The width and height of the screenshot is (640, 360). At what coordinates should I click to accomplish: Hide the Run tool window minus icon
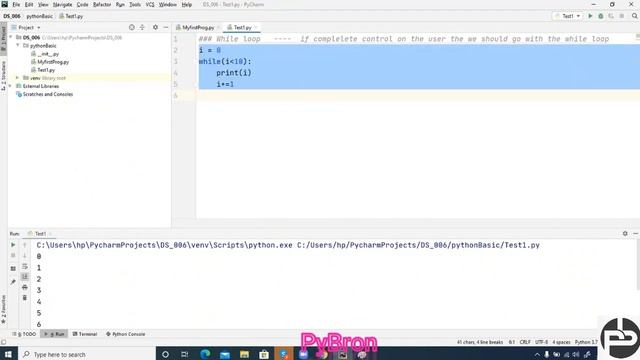point(636,233)
